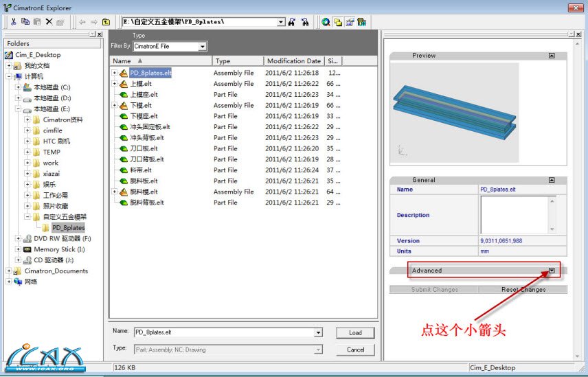Expand the 下模.elt assembly tree node
Viewport: 588px width, 377px height.
click(x=115, y=105)
